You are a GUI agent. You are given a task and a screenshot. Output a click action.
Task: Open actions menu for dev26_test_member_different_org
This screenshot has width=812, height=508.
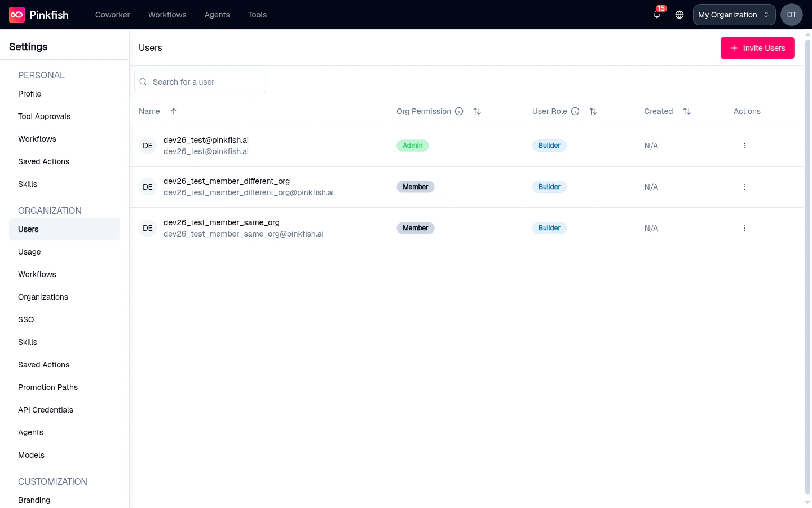(x=745, y=187)
